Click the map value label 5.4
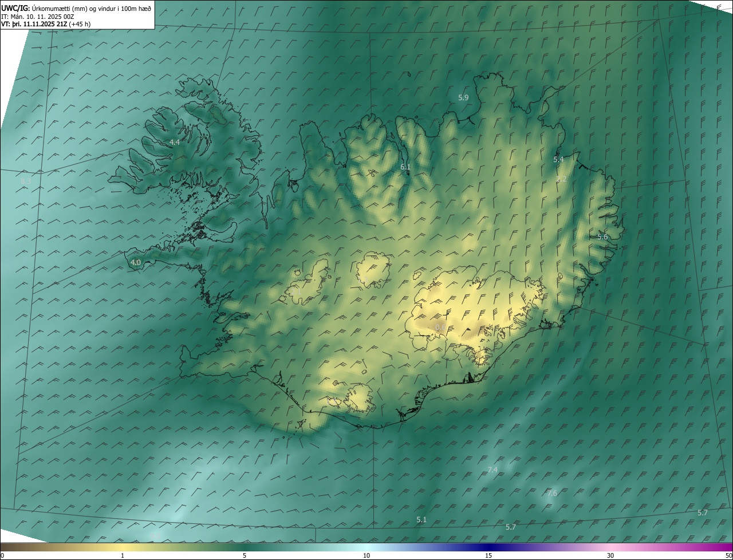Viewport: 733px width, 560px height. pyautogui.click(x=558, y=160)
